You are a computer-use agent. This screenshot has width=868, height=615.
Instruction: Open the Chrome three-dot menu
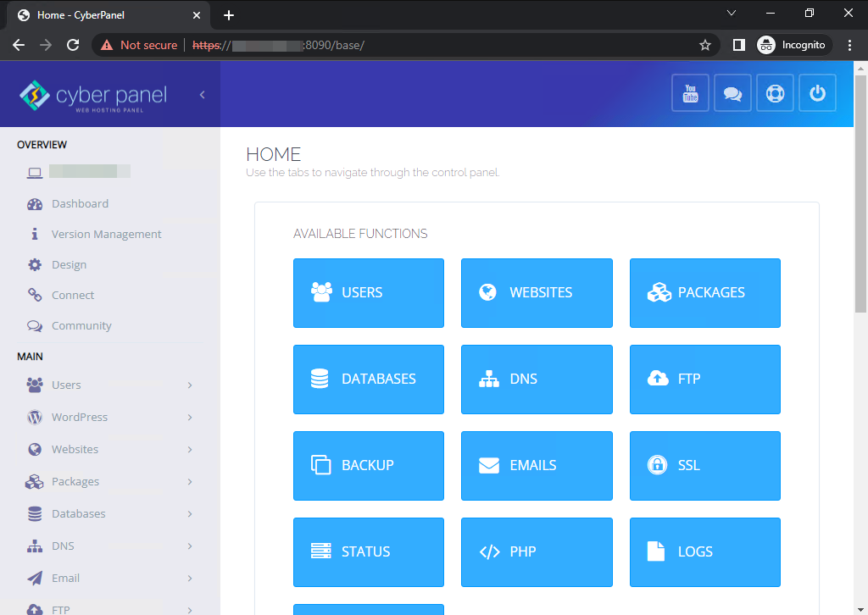click(x=849, y=45)
